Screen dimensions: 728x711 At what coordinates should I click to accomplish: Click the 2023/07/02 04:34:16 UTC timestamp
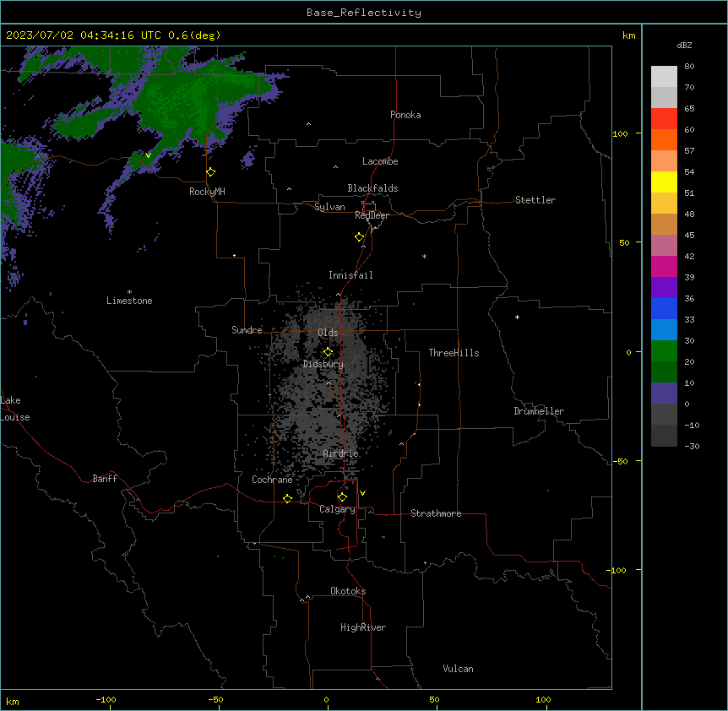click(x=83, y=35)
